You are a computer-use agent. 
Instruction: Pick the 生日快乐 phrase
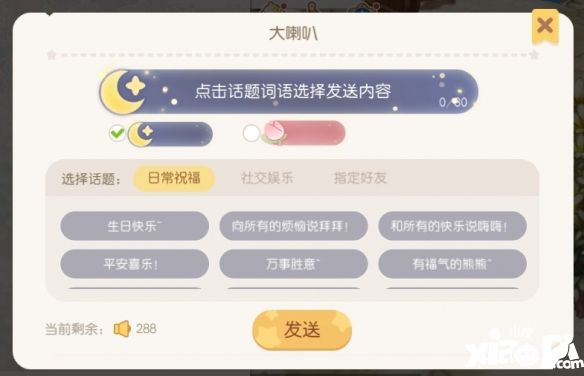134,226
